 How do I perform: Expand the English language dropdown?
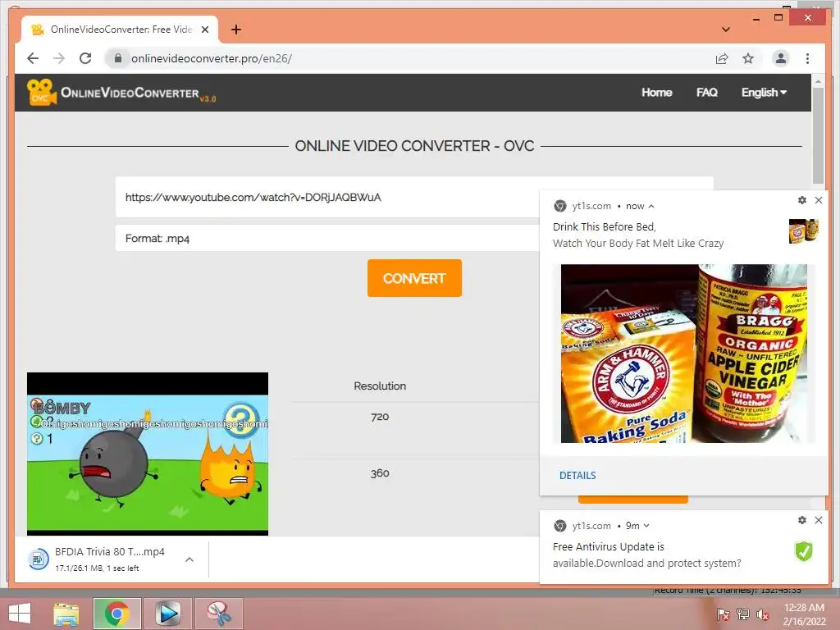[764, 92]
